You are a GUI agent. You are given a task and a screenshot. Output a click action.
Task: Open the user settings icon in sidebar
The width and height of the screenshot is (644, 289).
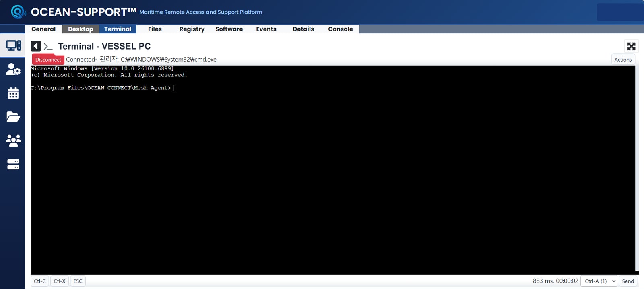tap(13, 69)
